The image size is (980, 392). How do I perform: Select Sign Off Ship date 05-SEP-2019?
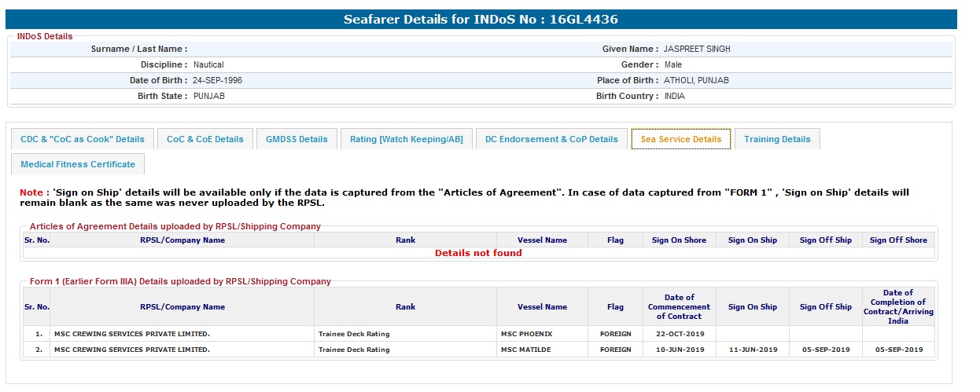(x=826, y=350)
